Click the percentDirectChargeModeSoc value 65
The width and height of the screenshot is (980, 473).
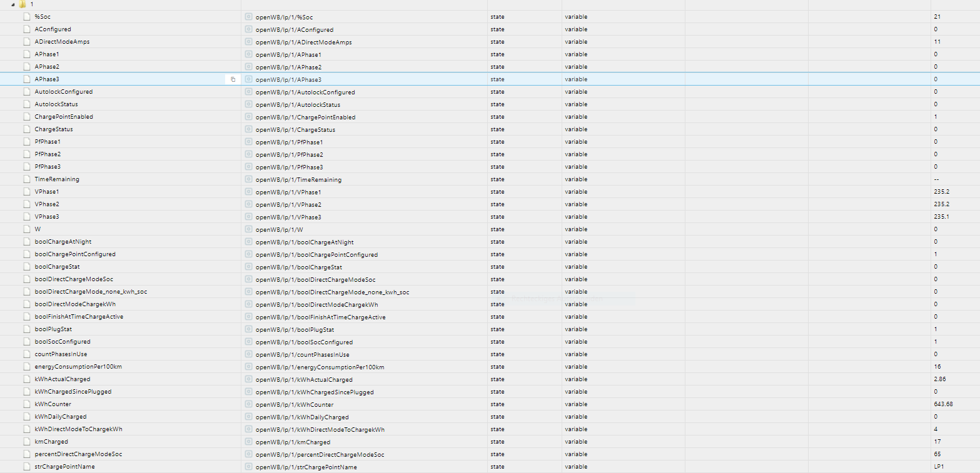click(x=937, y=454)
